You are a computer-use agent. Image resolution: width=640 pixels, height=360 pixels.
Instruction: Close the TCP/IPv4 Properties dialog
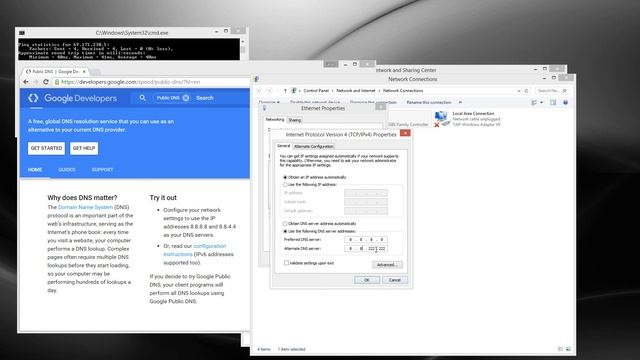click(405, 133)
